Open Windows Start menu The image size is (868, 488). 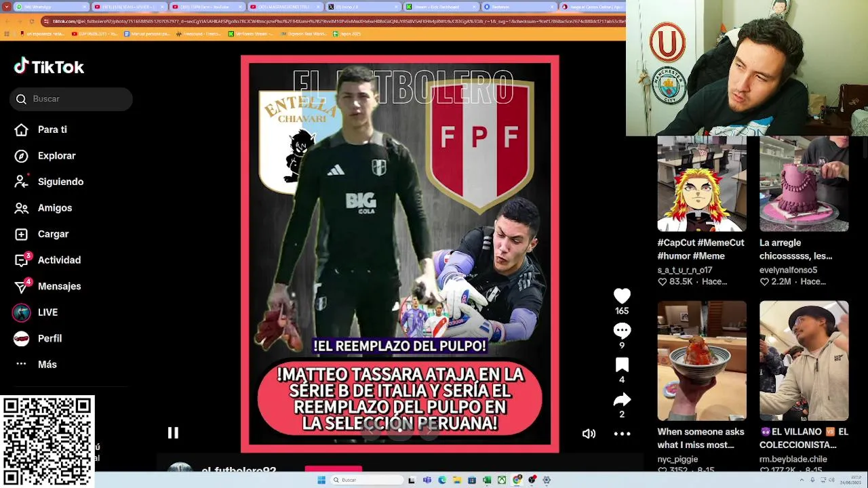tap(321, 480)
